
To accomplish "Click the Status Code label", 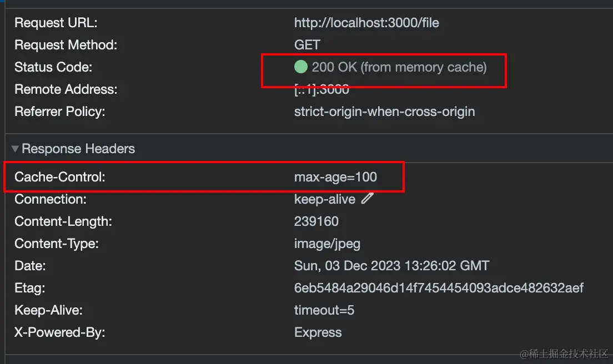I will 53,67.
